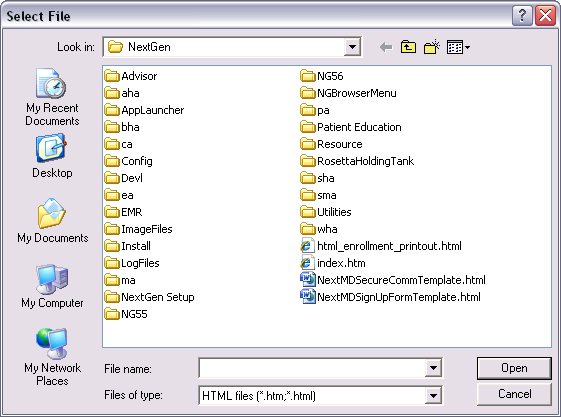561x417 pixels.
Task: Open My Recent Documents shortcut
Action: (x=52, y=97)
